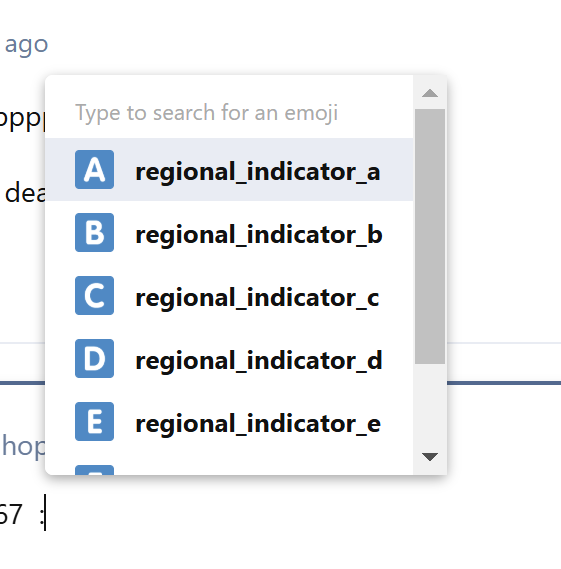Click the blue letter E emoji icon
Image resolution: width=561 pixels, height=569 pixels.
94,422
